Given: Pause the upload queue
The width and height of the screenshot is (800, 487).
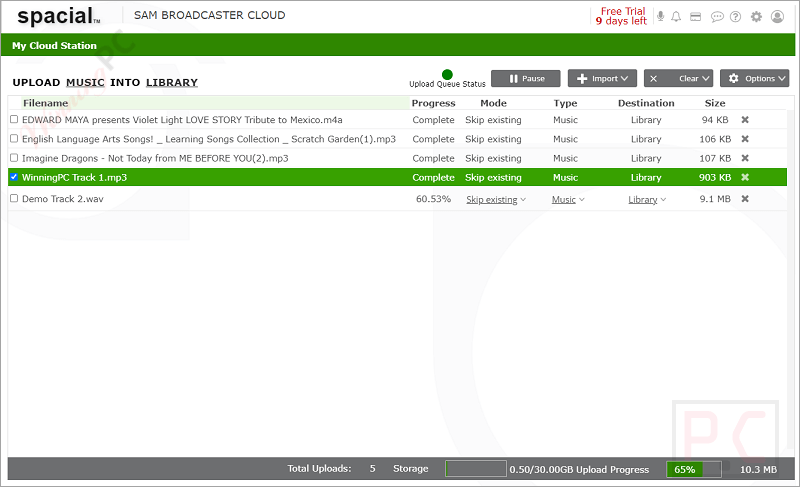Looking at the screenshot, I should coord(526,79).
